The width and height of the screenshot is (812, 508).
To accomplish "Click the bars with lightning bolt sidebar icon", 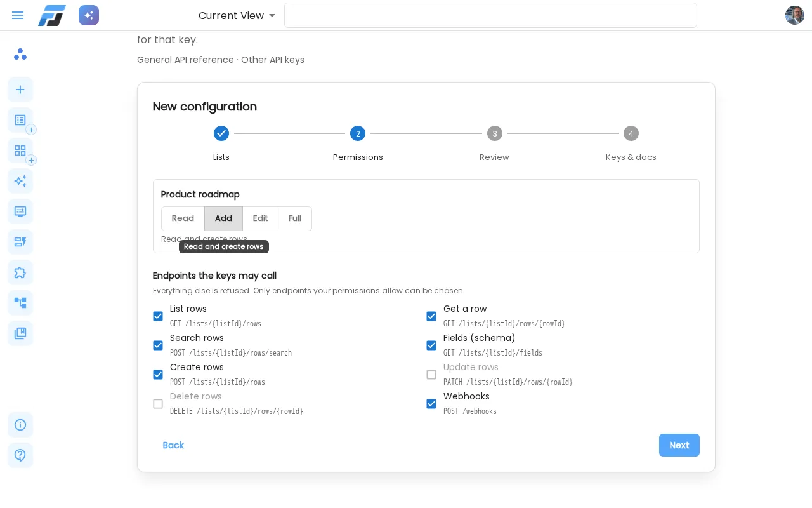I will pos(20,242).
